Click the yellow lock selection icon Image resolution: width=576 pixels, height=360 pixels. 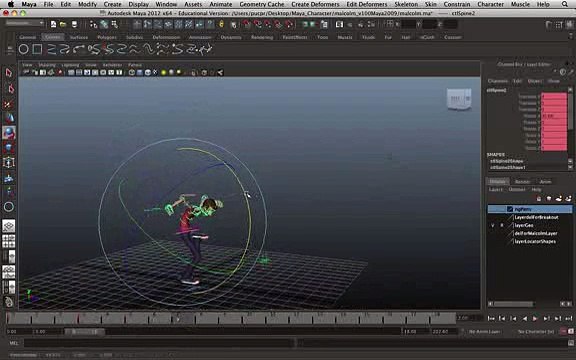point(221,24)
